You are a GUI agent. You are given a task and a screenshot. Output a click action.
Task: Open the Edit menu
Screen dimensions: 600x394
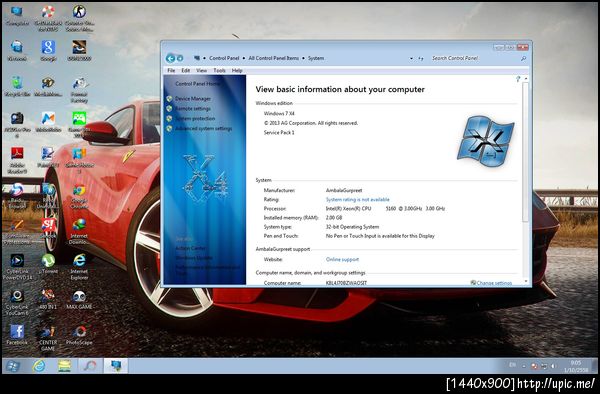point(186,70)
